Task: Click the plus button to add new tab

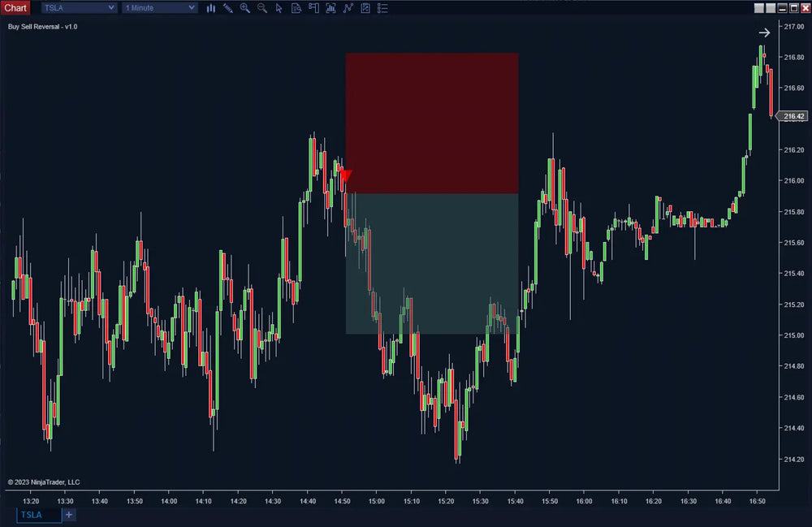Action: 68,515
